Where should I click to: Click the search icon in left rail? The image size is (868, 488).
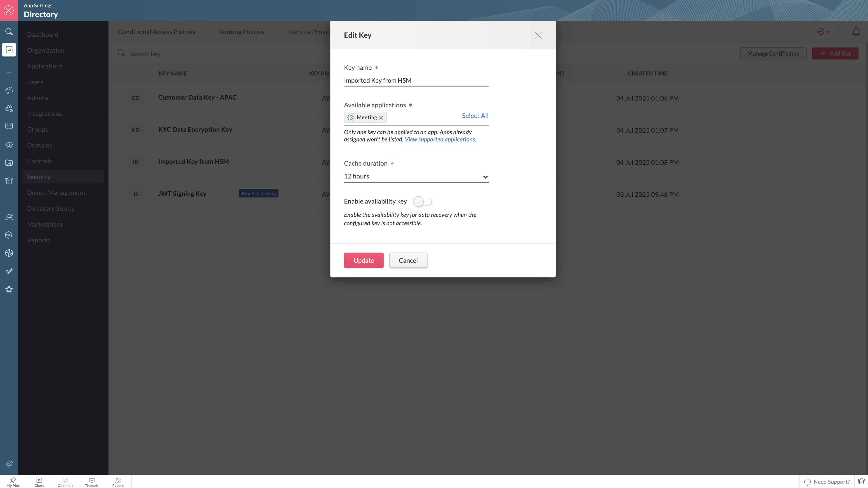(x=9, y=32)
